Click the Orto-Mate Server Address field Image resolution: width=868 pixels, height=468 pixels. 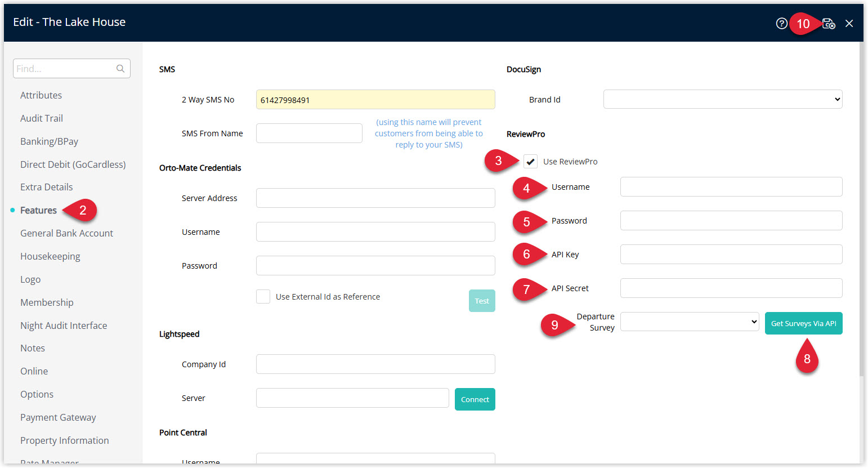point(375,198)
